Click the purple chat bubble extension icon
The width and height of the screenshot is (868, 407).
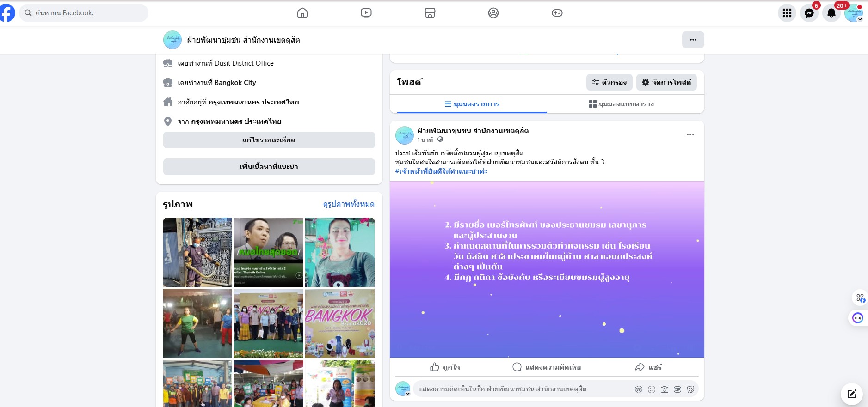point(858,318)
